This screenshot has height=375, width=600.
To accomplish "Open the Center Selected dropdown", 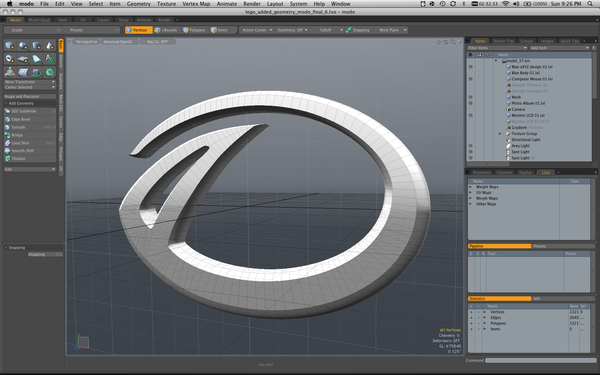I will pyautogui.click(x=30, y=87).
